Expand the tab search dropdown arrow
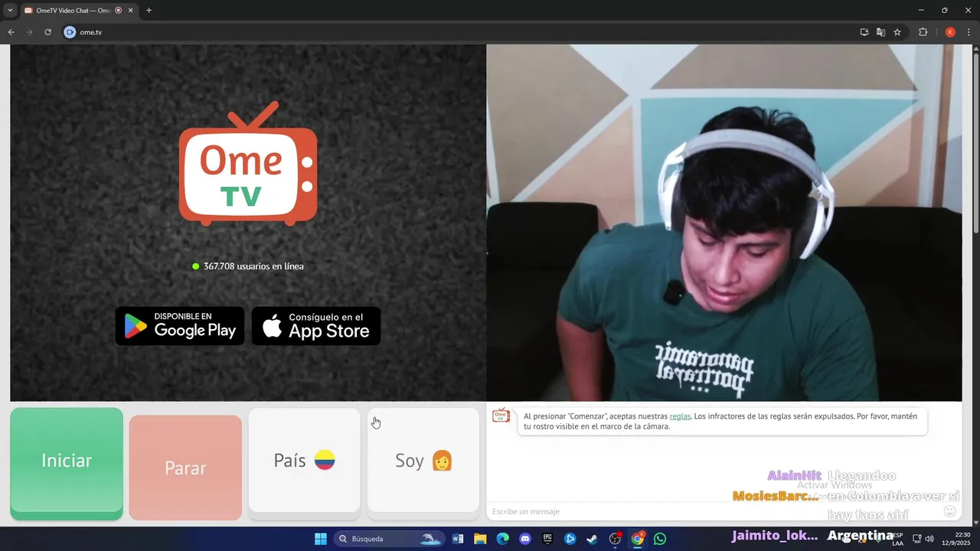The height and width of the screenshot is (551, 980). click(10, 11)
